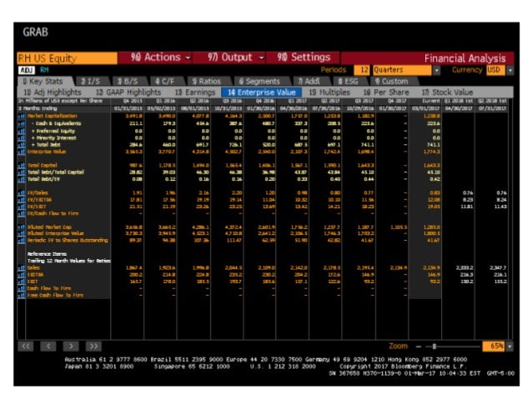Click the Financial Analysis title text

click(464, 58)
